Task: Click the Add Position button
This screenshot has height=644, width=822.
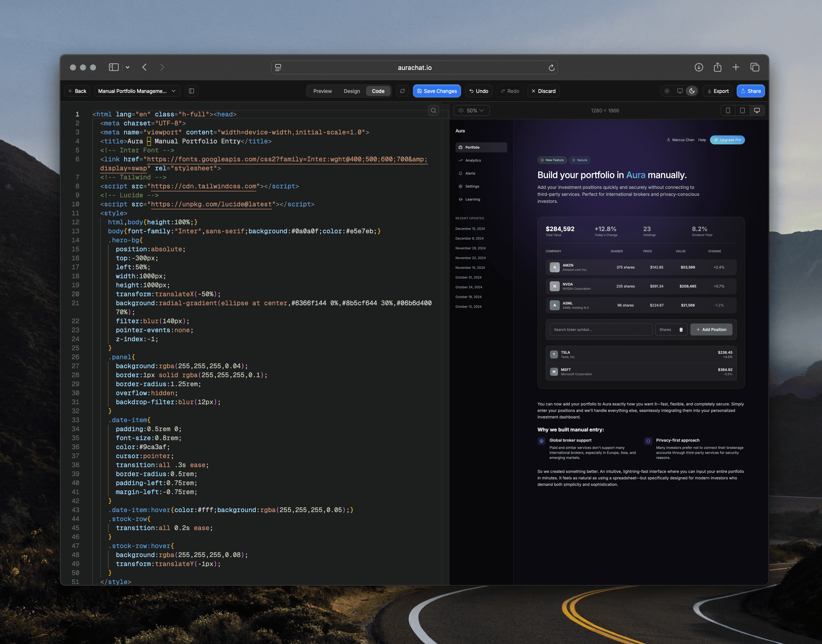Action: (711, 329)
